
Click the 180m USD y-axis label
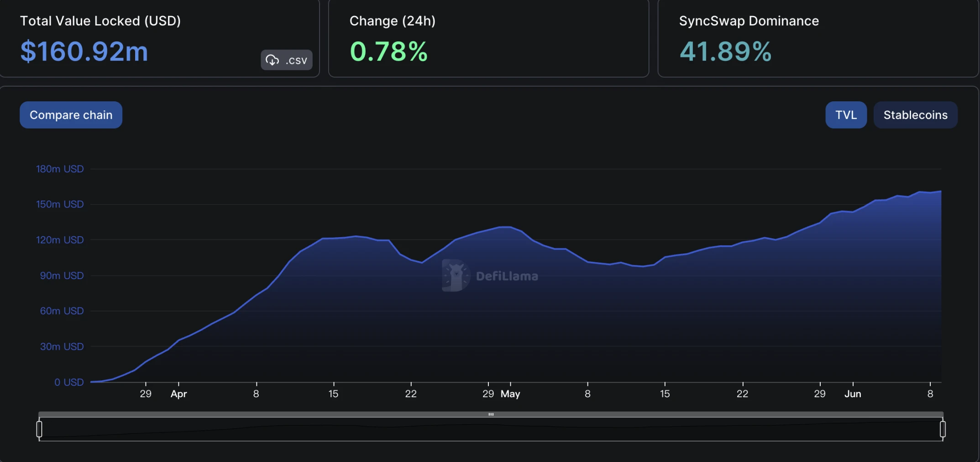tap(60, 169)
